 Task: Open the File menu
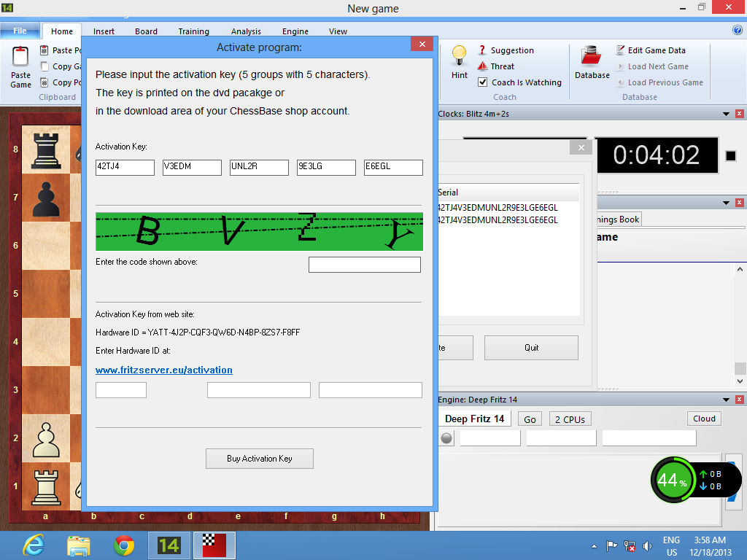[20, 31]
